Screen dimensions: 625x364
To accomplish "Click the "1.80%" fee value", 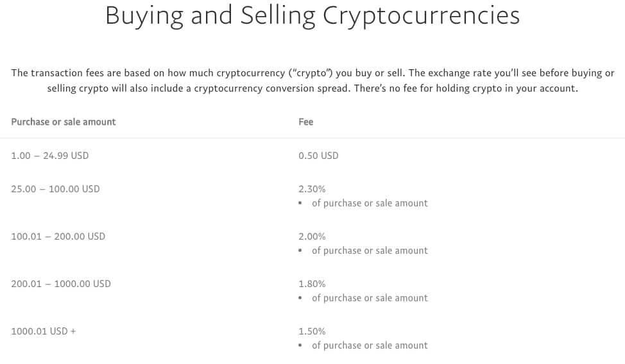I will point(312,284).
